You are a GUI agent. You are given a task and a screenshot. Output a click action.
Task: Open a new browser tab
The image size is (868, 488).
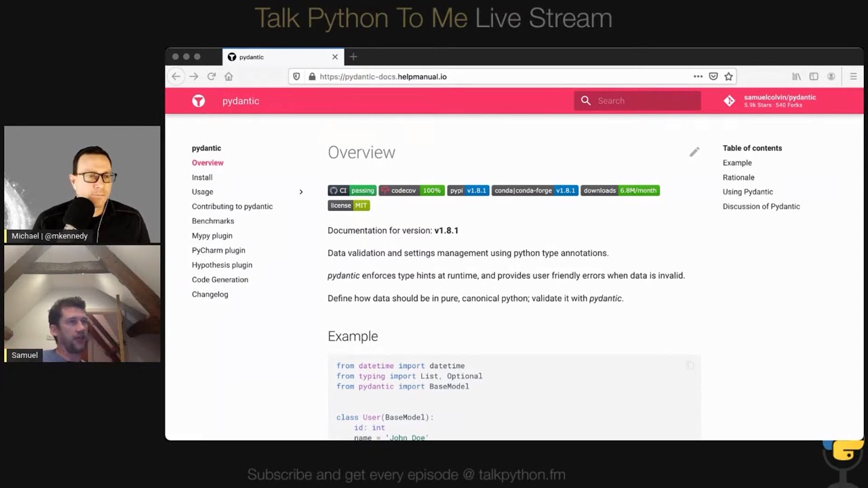pyautogui.click(x=353, y=57)
